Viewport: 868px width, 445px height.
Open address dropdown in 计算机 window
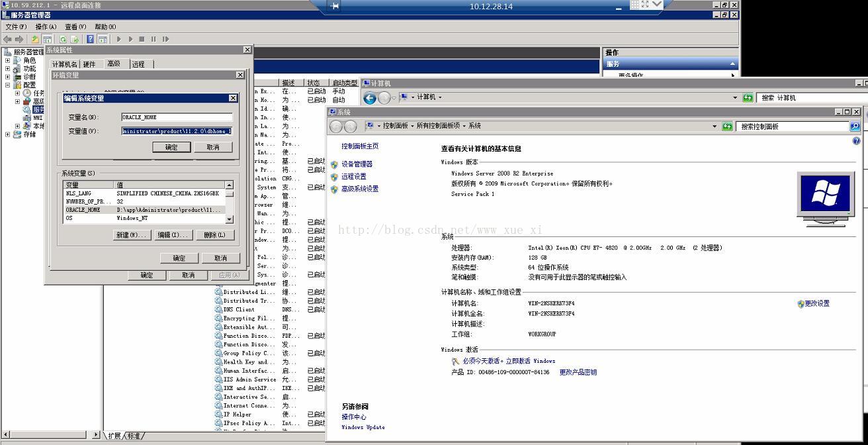click(735, 97)
